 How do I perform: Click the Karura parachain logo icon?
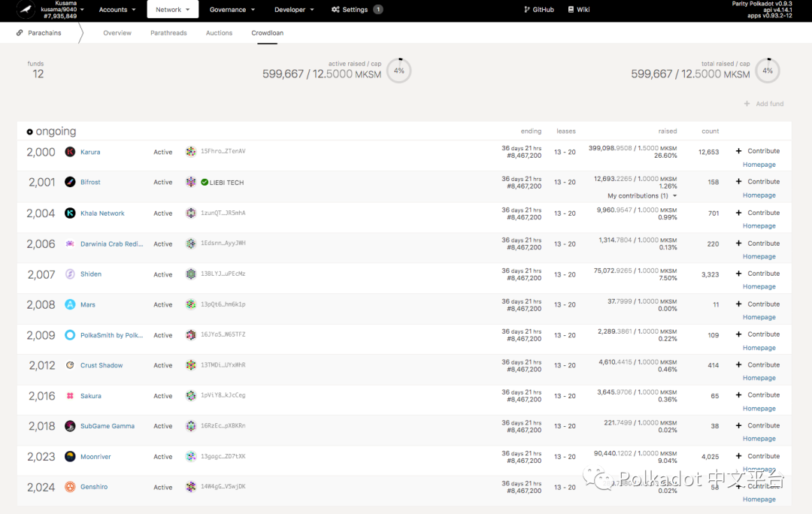(70, 152)
